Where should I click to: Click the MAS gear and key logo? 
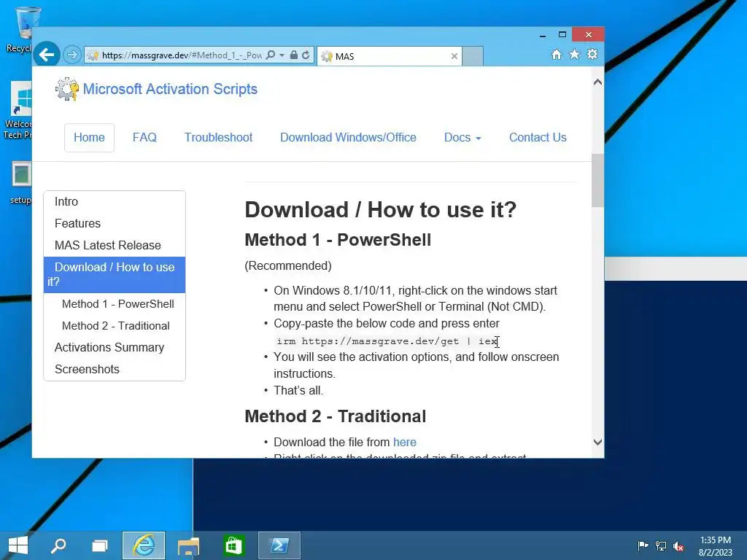(66, 89)
